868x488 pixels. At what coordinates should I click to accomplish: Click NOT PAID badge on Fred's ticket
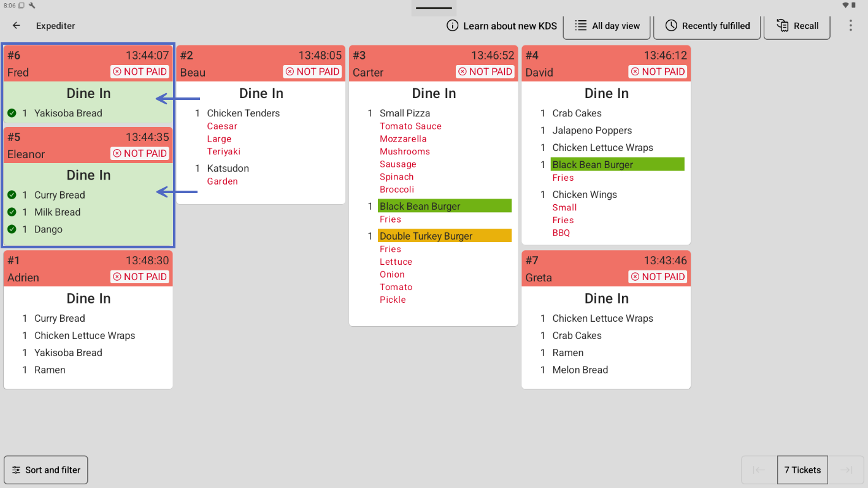tap(140, 72)
